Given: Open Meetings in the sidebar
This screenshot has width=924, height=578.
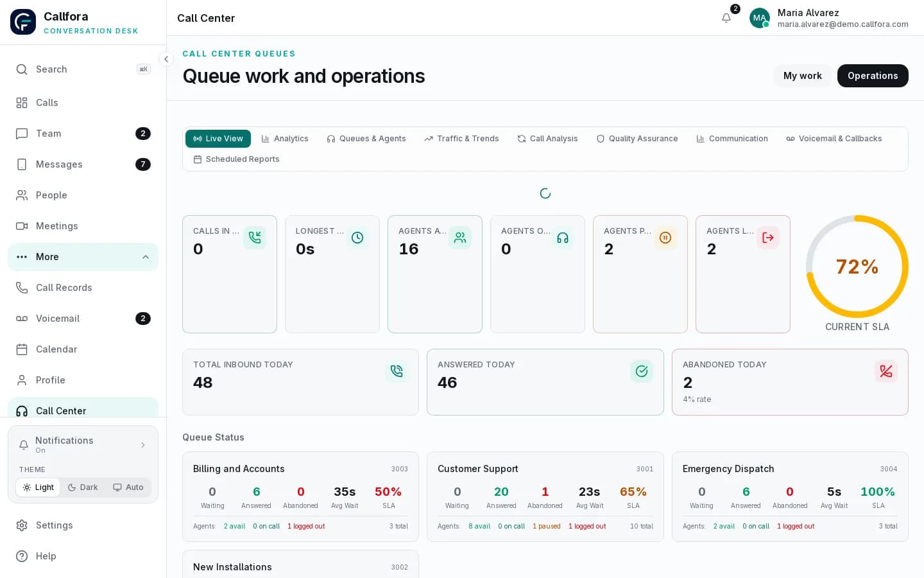Looking at the screenshot, I should pyautogui.click(x=83, y=226).
